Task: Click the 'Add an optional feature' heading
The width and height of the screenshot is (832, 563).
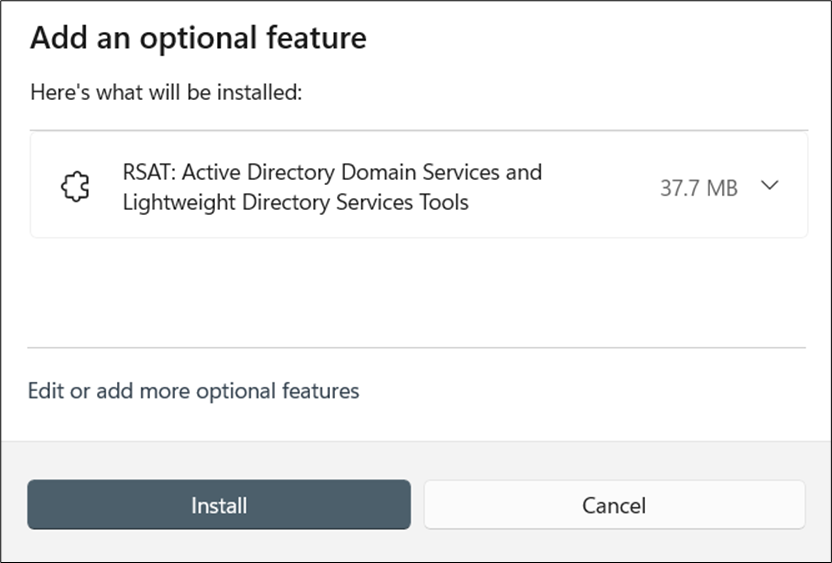Action: point(198,38)
